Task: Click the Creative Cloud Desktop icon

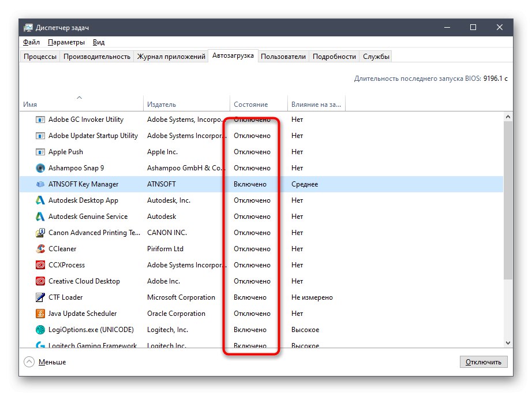Action: click(40, 281)
